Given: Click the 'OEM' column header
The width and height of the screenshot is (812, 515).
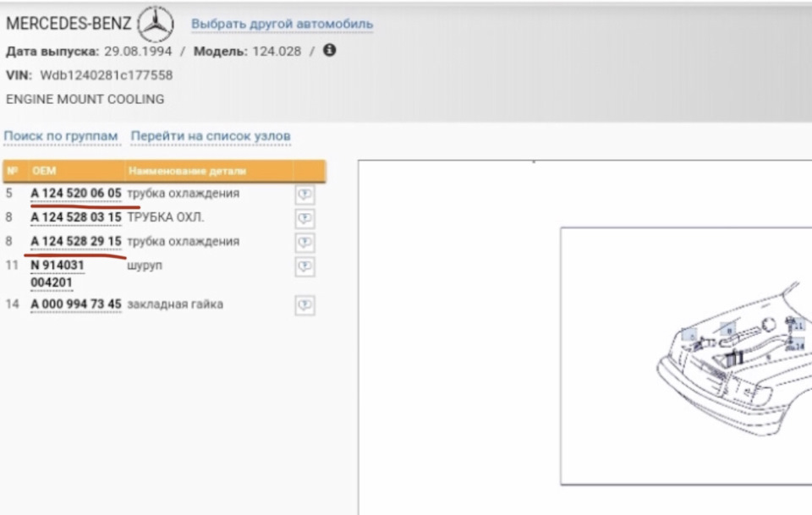Looking at the screenshot, I should click(x=44, y=171).
